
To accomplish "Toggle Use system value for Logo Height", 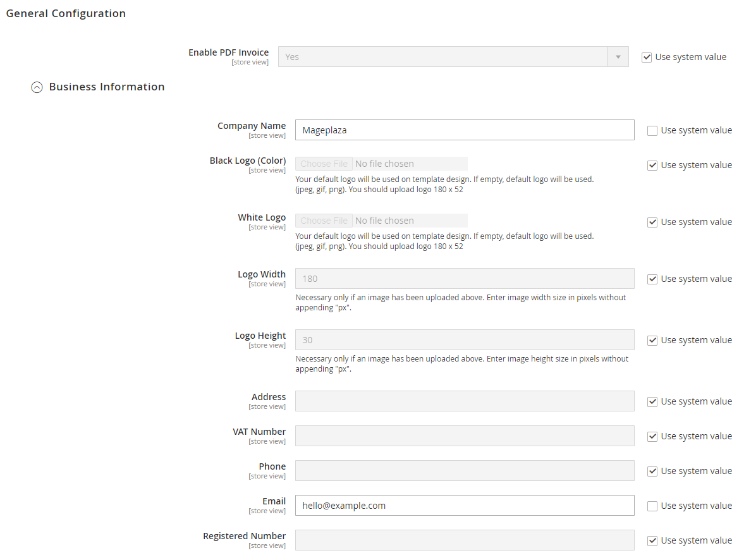I will coord(652,341).
